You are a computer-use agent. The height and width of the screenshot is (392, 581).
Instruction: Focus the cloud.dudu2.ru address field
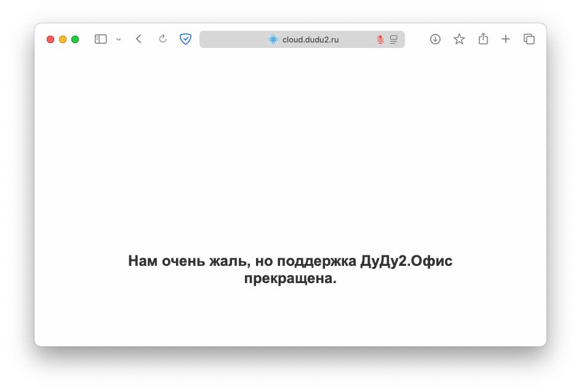[x=310, y=39]
